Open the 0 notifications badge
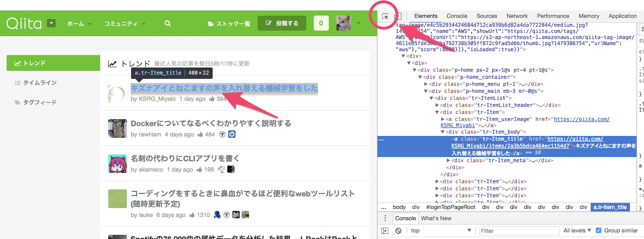 coord(321,23)
